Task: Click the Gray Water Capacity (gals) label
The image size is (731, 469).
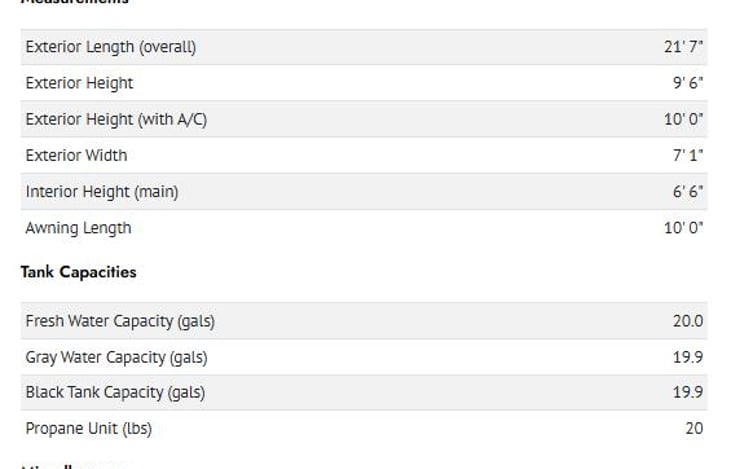Action: pos(116,357)
